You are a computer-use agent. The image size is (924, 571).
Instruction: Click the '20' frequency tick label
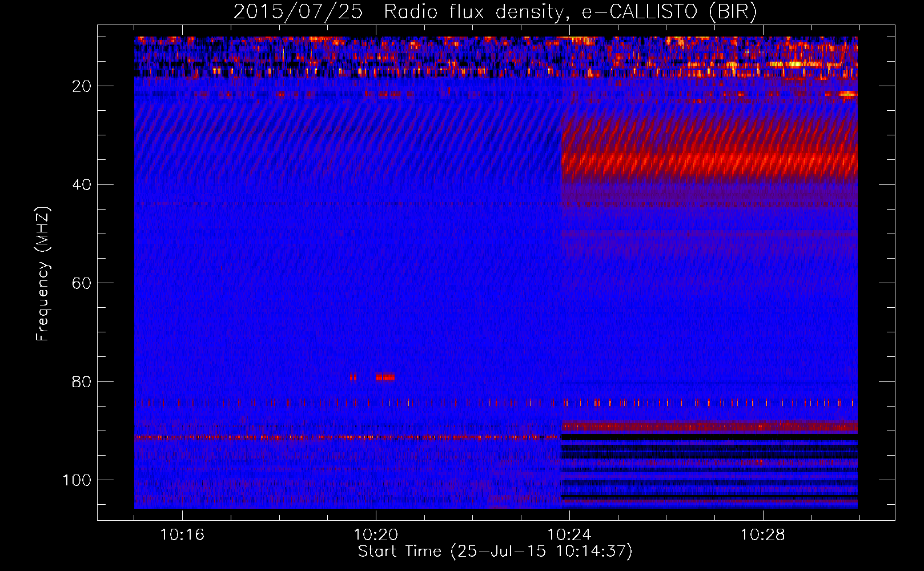click(82, 86)
